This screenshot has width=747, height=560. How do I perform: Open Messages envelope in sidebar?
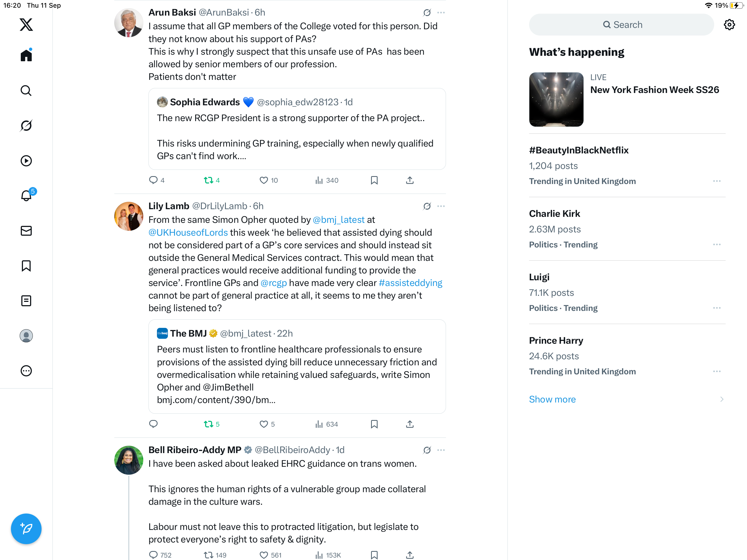pos(26,231)
